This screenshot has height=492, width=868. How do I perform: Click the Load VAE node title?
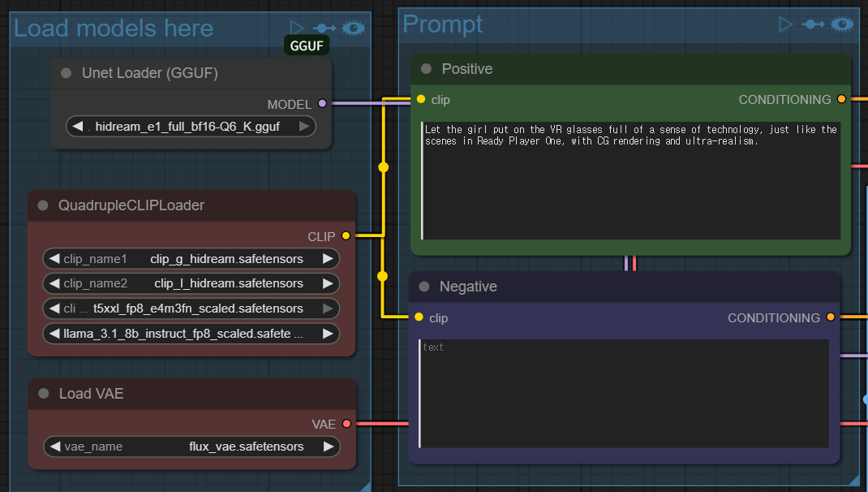tap(92, 394)
